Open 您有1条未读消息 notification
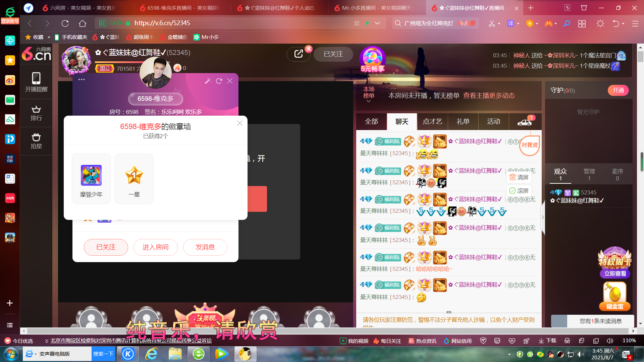644x362 pixels. [x=592, y=321]
